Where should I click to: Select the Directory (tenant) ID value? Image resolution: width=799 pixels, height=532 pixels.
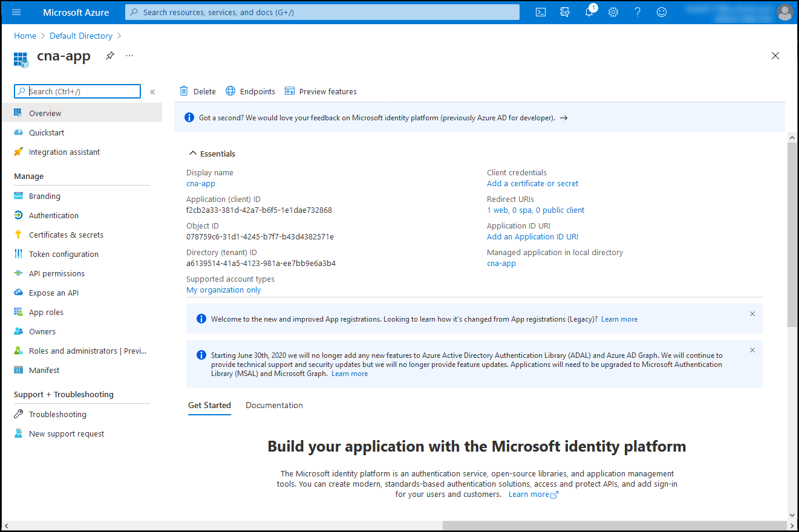pyautogui.click(x=261, y=264)
